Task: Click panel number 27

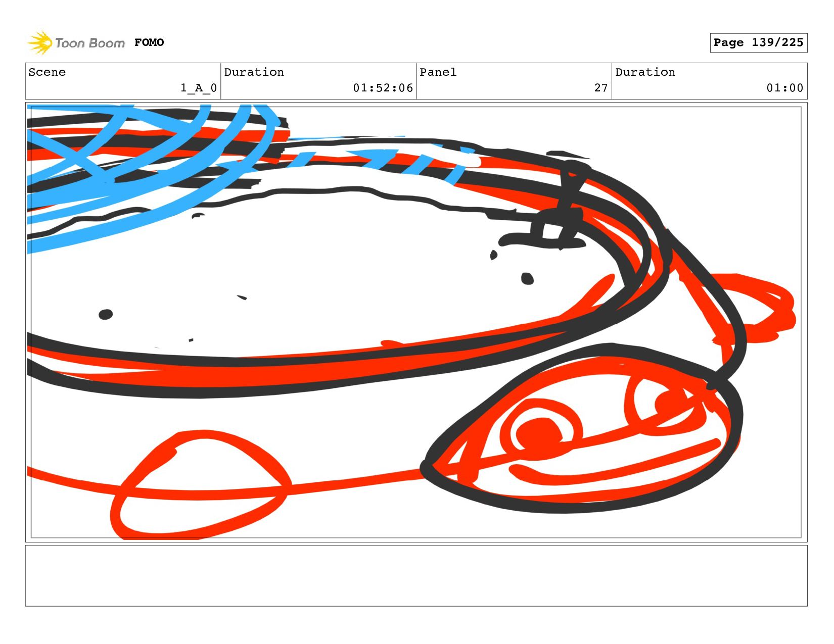Action: click(x=601, y=88)
